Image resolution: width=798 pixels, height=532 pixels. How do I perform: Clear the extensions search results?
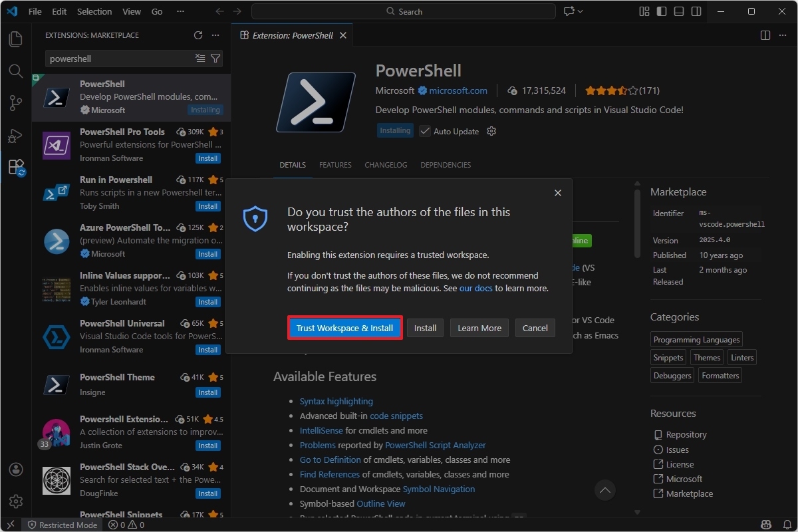click(200, 59)
